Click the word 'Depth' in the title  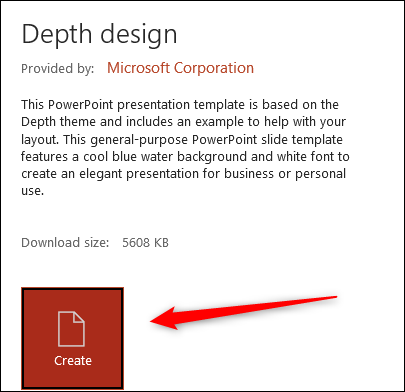[x=57, y=35]
